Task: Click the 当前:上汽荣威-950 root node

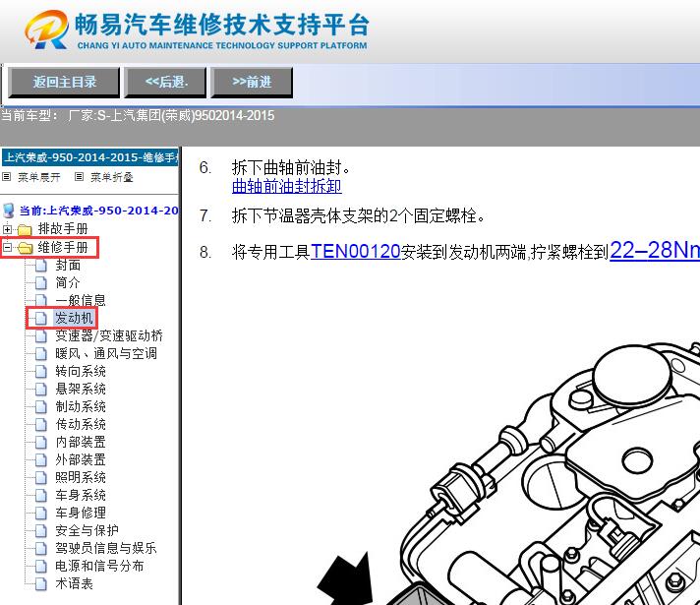Action: [98, 211]
